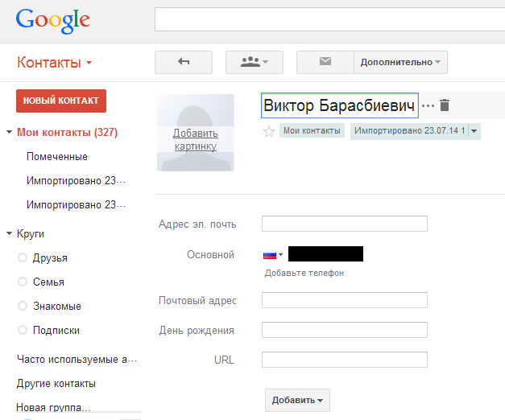Click the НОВЫЙ КОНТАКТ button

[61, 101]
